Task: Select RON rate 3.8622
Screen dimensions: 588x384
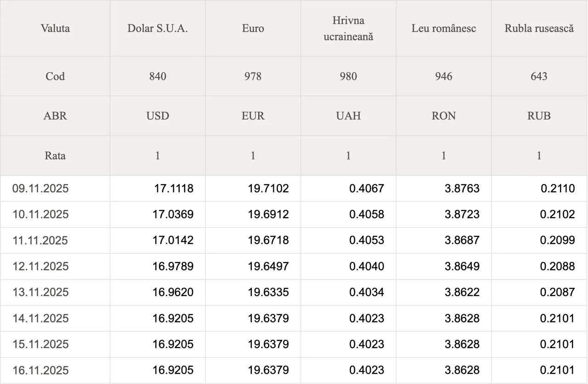Action: point(462,292)
